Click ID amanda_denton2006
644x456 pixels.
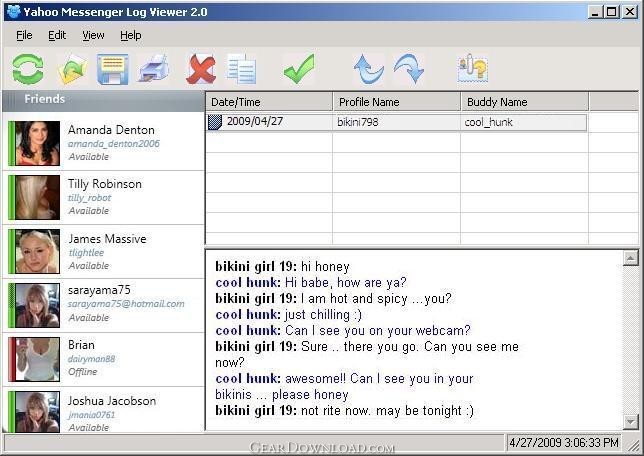click(114, 144)
